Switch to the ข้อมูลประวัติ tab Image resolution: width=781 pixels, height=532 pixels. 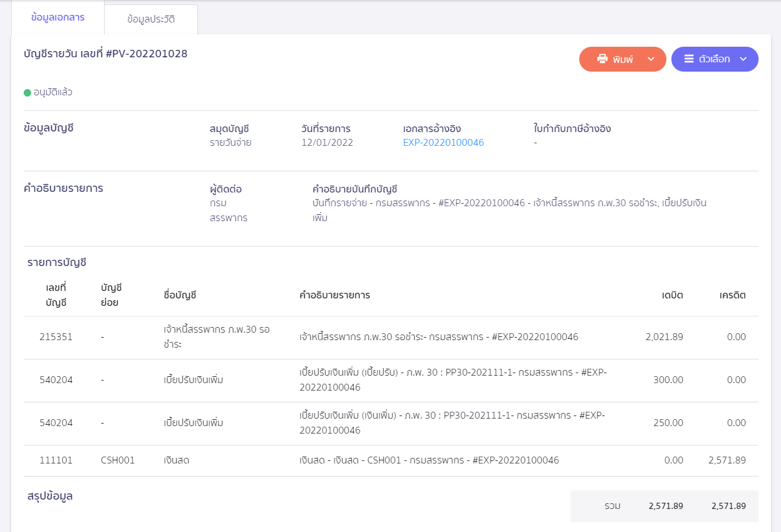point(151,19)
